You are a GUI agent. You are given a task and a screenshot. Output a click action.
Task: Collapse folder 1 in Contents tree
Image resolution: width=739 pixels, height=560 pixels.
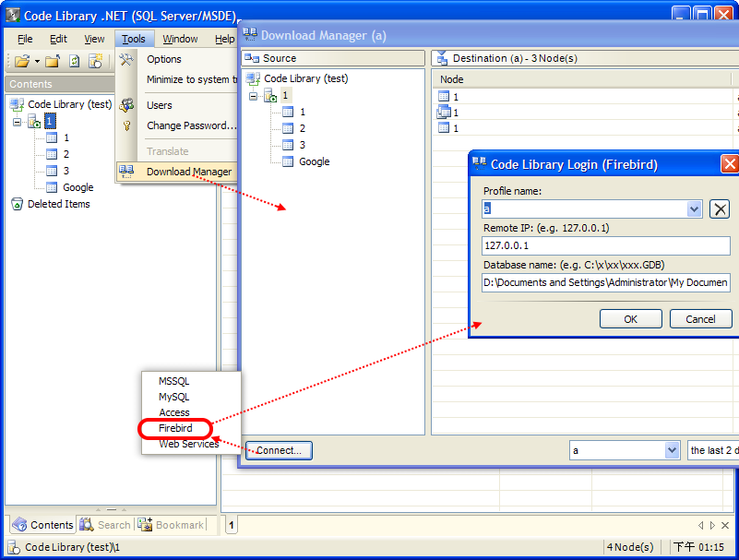tap(17, 122)
